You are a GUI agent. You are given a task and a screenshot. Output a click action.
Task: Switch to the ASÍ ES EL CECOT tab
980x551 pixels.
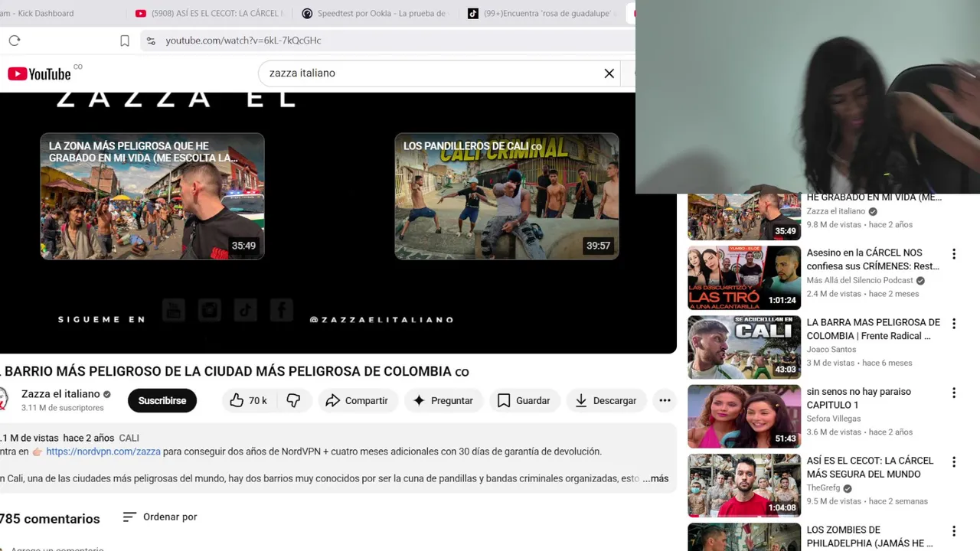tap(208, 13)
